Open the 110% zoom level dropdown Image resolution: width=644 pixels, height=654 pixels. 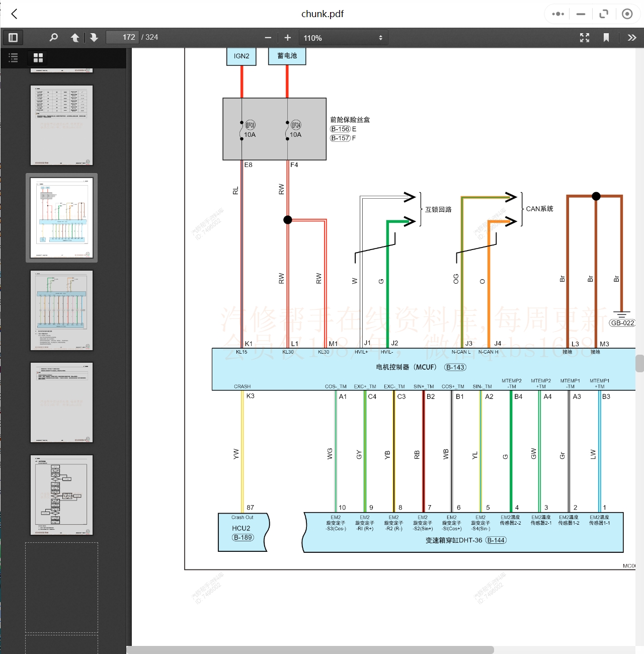[343, 38]
